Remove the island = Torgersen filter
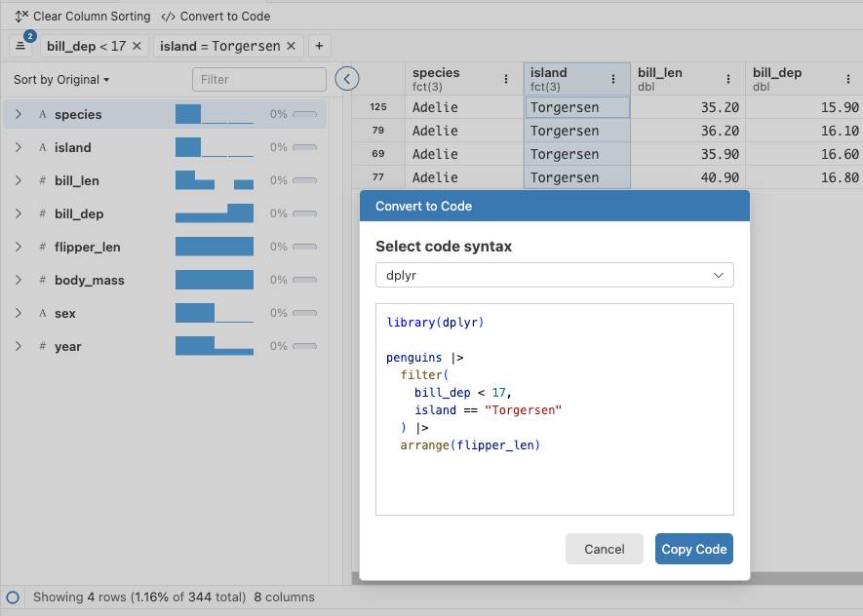 pos(291,46)
